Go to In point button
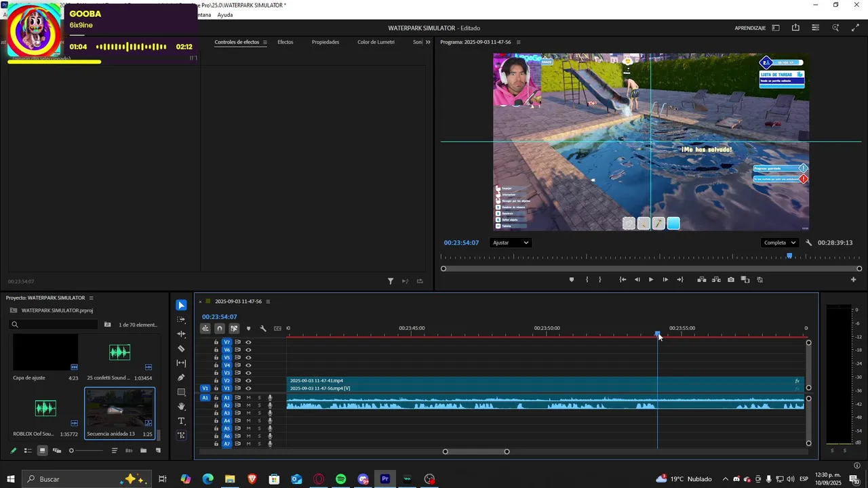868x488 pixels. [623, 279]
